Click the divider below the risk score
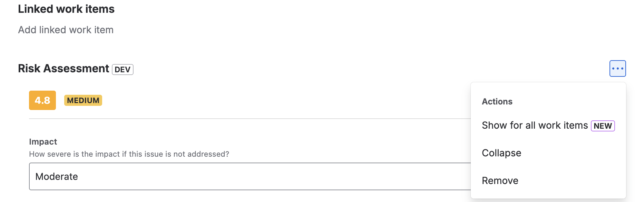The image size is (644, 202). coord(242,119)
